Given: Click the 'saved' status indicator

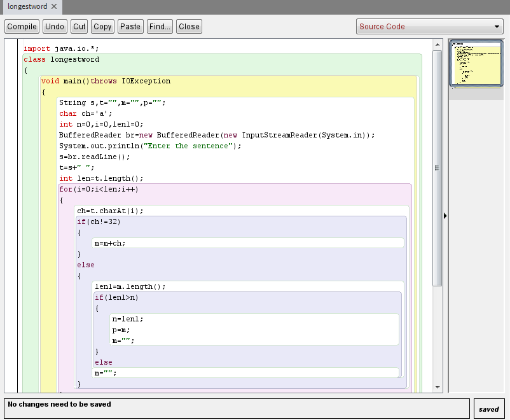Looking at the screenshot, I should click(488, 409).
